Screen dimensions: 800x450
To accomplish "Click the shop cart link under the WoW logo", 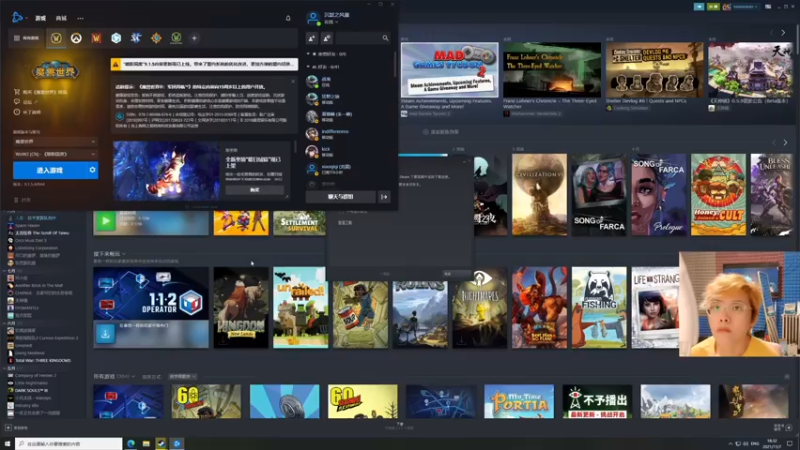I will pos(41,92).
